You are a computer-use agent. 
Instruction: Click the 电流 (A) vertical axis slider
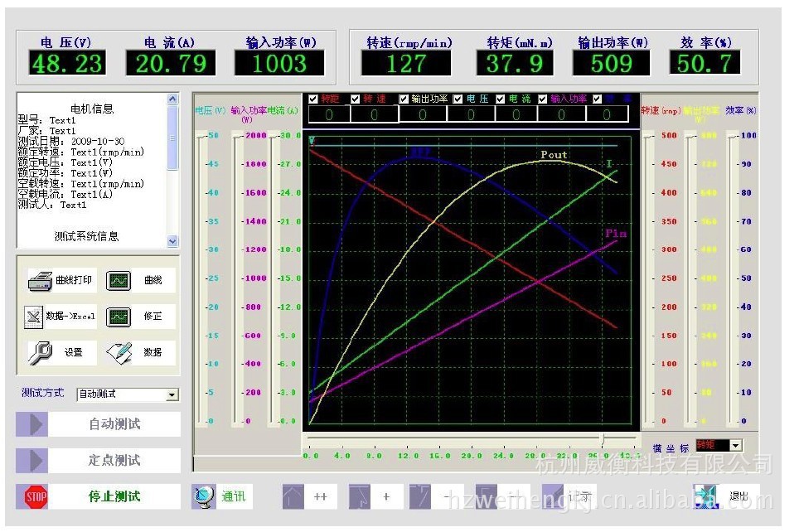tap(274, 278)
